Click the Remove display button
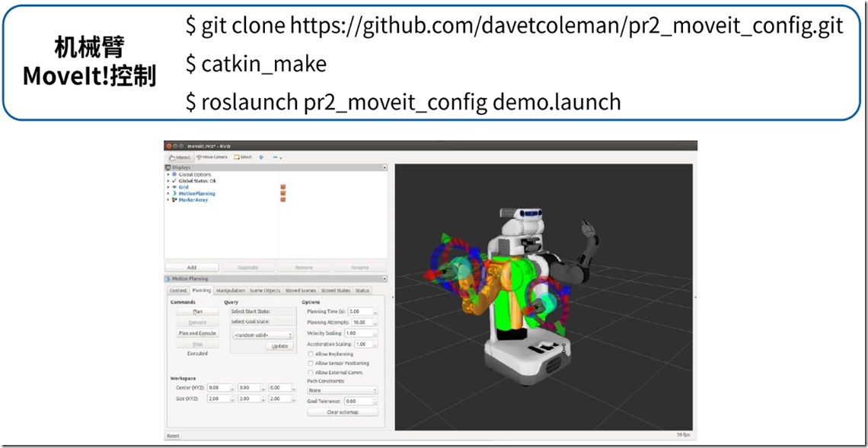 click(x=303, y=268)
